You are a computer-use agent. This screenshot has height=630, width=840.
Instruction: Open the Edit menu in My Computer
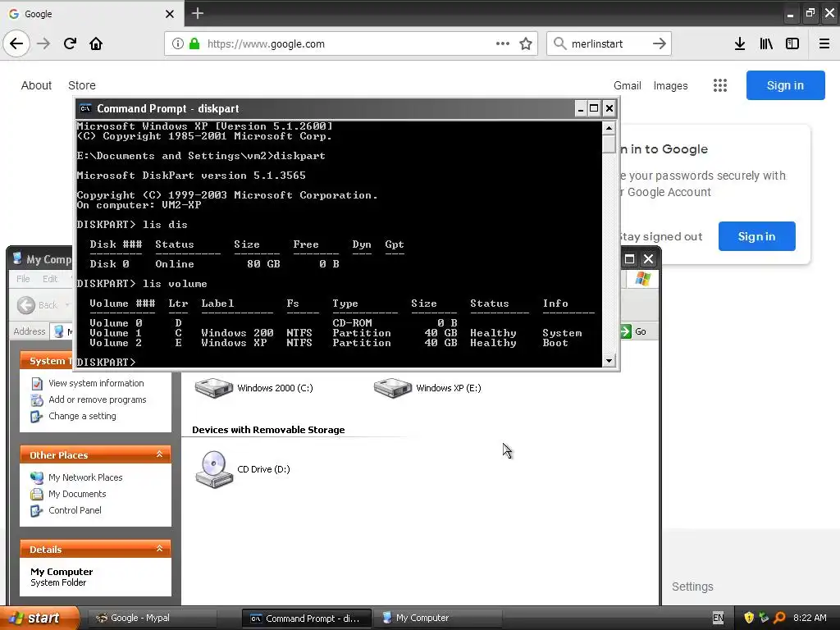click(x=50, y=279)
